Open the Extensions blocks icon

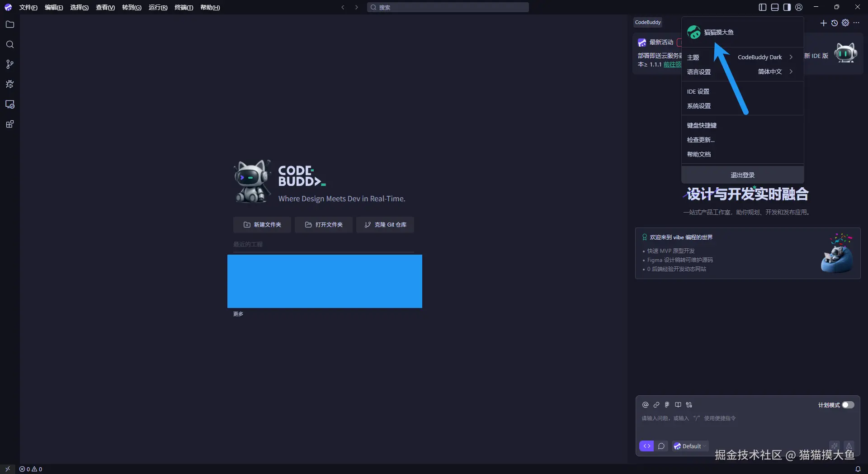(x=9, y=124)
